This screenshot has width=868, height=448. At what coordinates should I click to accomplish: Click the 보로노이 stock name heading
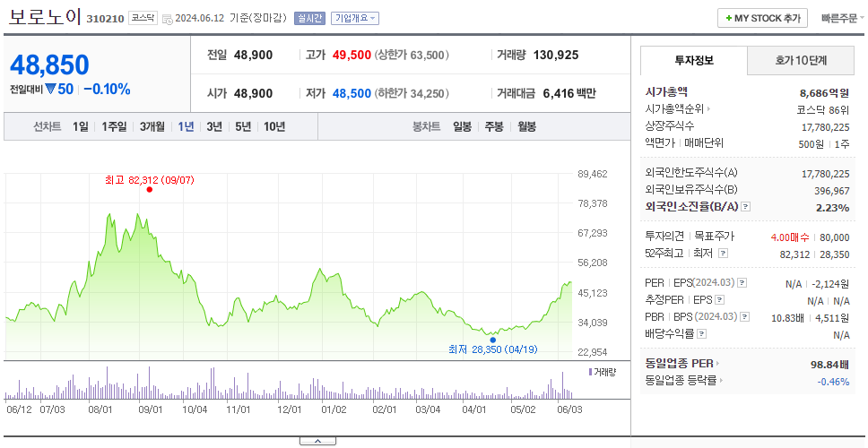click(45, 17)
